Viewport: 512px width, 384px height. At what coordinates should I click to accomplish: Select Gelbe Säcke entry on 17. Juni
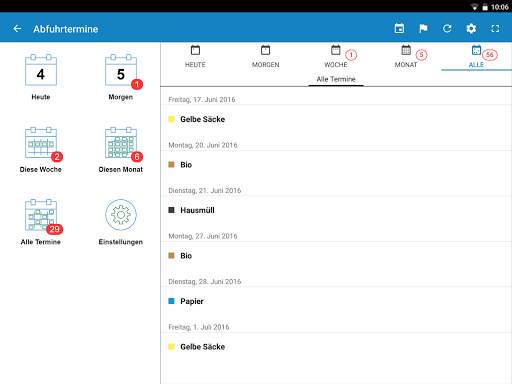click(336, 119)
